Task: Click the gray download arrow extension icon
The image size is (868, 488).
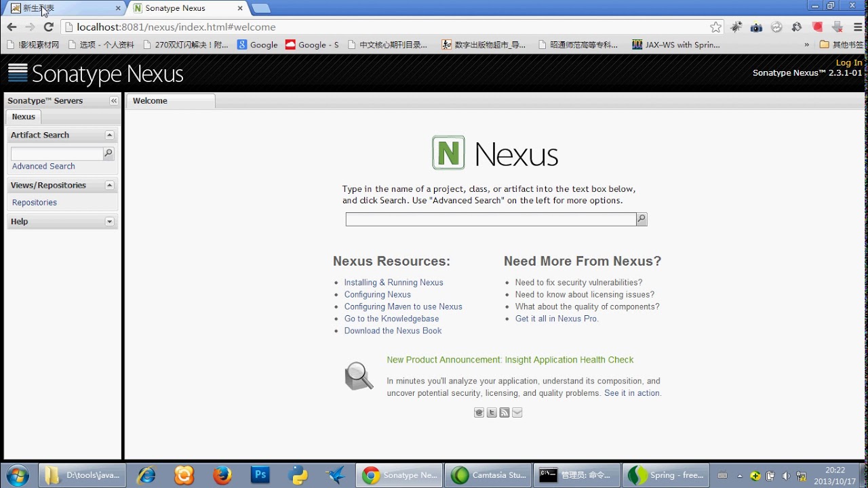Action: [x=838, y=27]
